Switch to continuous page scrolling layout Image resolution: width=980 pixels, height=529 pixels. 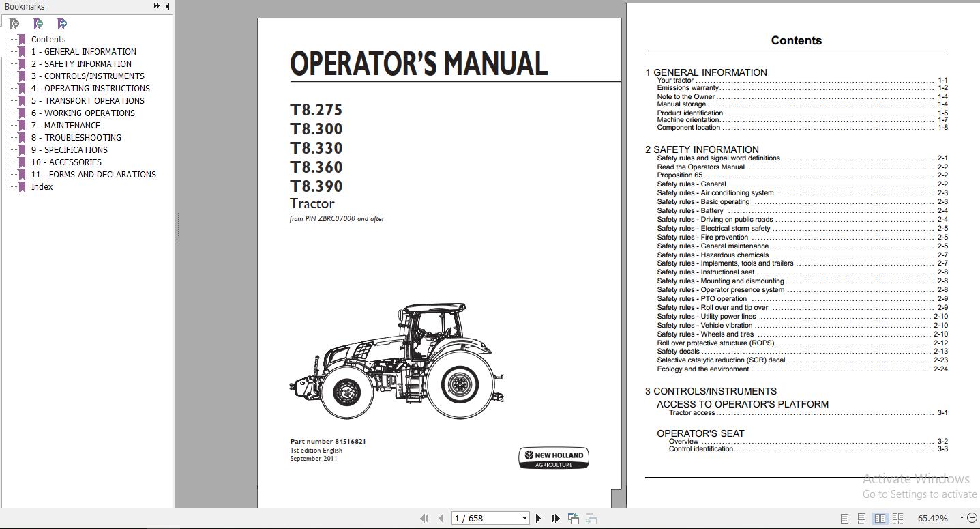pos(861,519)
